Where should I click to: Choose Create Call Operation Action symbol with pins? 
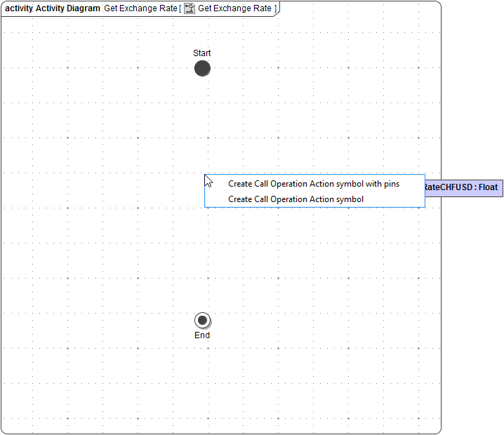(314, 184)
